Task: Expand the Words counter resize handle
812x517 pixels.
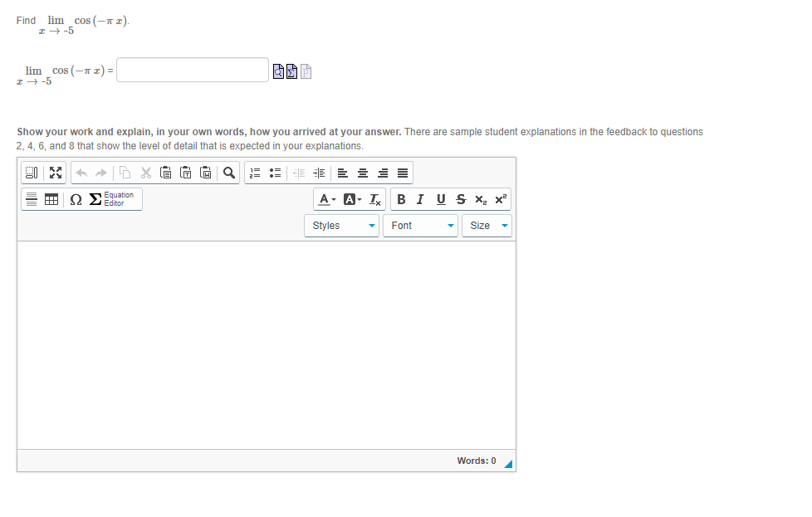Action: point(509,462)
